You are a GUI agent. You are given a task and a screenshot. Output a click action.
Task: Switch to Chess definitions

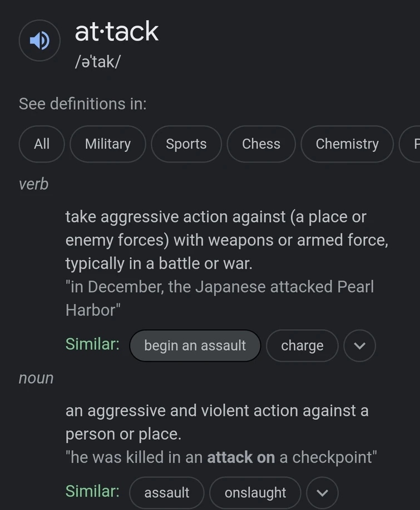(261, 144)
